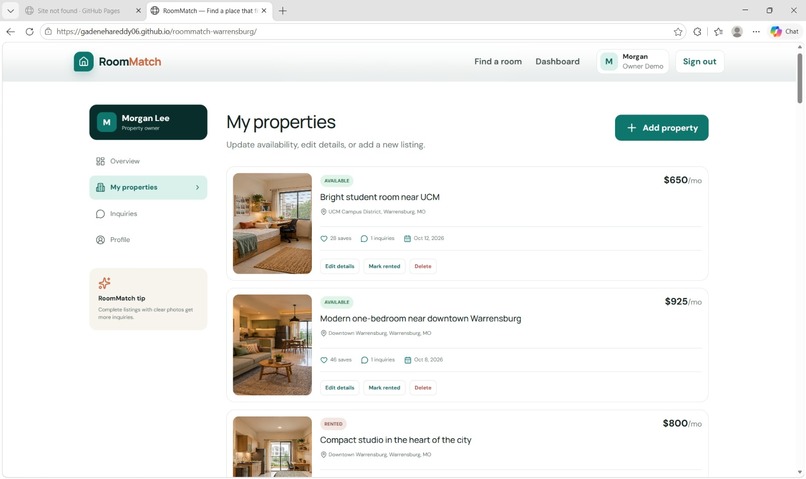806x479 pixels.
Task: Expand the My properties chevron arrow
Action: (197, 188)
